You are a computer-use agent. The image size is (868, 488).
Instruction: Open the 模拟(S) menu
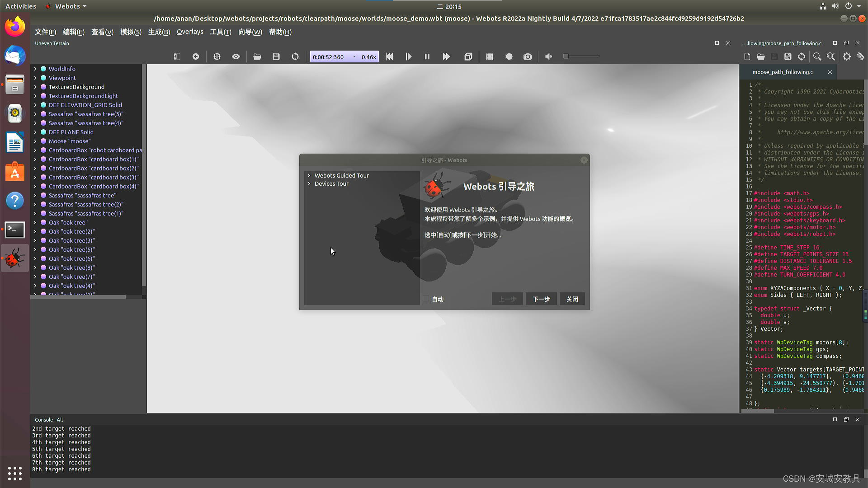131,32
